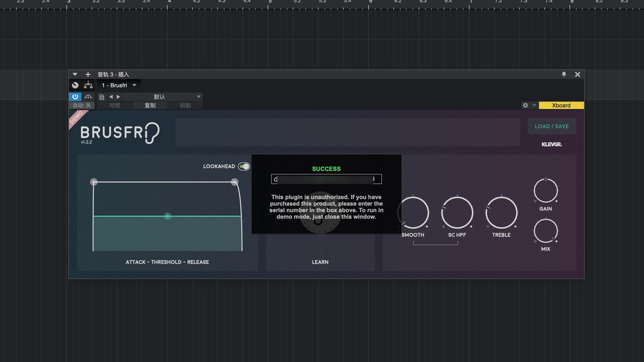644x362 pixels.
Task: Click the GAIN knob
Action: pyautogui.click(x=546, y=190)
